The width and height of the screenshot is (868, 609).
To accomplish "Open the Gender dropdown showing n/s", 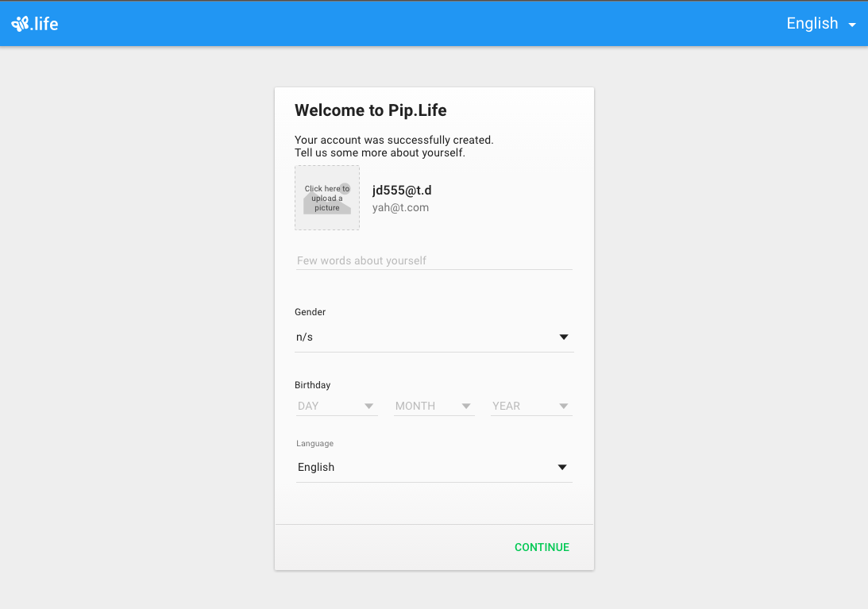I will [x=434, y=337].
